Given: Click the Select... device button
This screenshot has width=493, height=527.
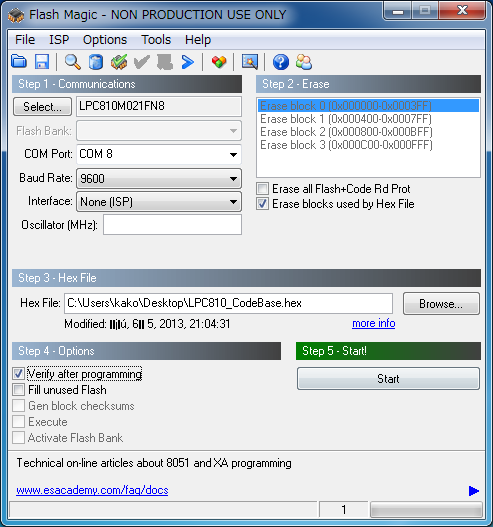Looking at the screenshot, I should click(42, 107).
